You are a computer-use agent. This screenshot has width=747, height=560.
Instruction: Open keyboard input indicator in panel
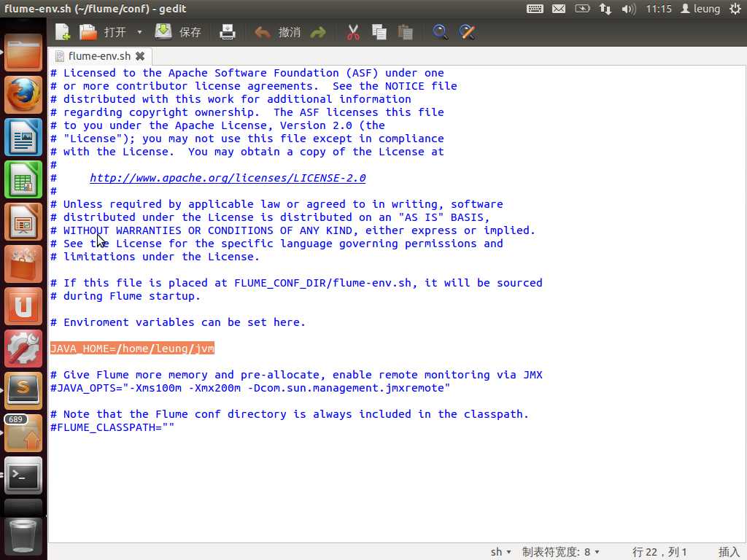(535, 9)
